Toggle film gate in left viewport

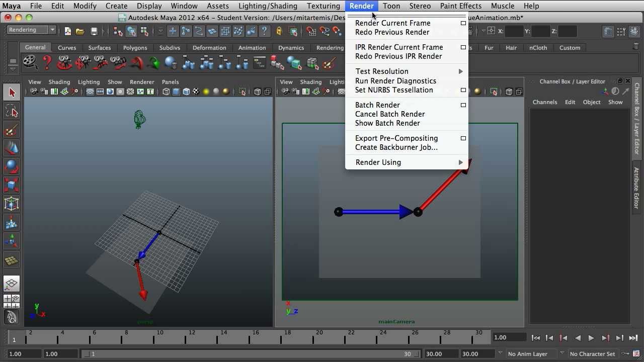pos(100,92)
